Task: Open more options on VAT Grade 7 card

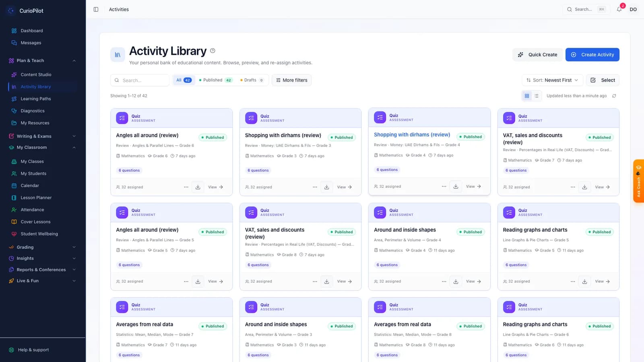Action: [x=573, y=187]
